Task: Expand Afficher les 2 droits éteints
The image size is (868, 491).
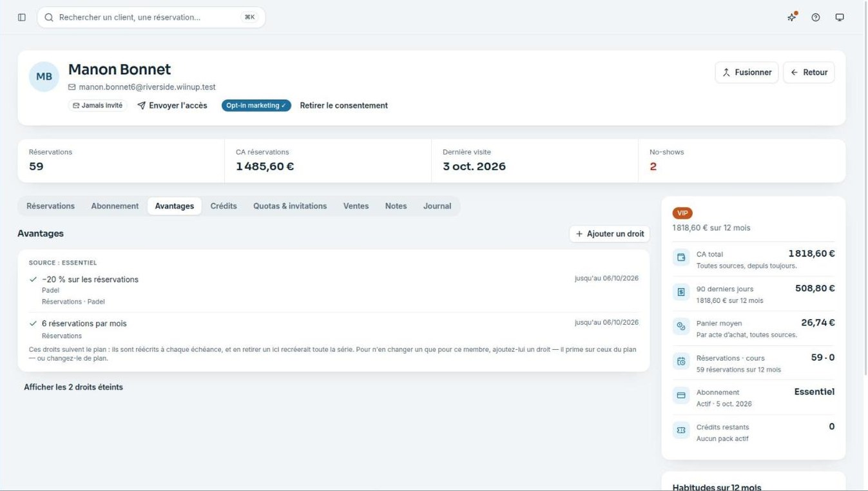Action: click(x=73, y=387)
